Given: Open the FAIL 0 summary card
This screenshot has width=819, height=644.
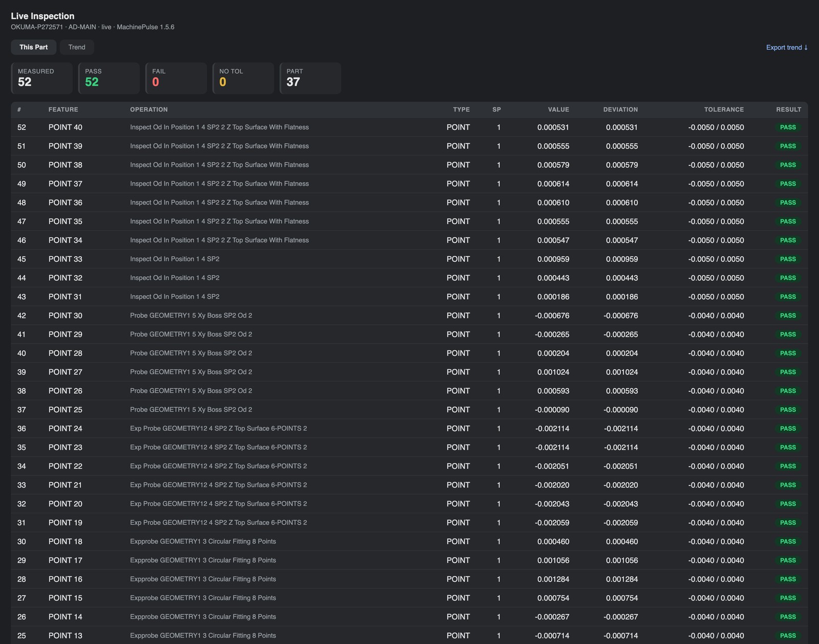Looking at the screenshot, I should point(176,78).
